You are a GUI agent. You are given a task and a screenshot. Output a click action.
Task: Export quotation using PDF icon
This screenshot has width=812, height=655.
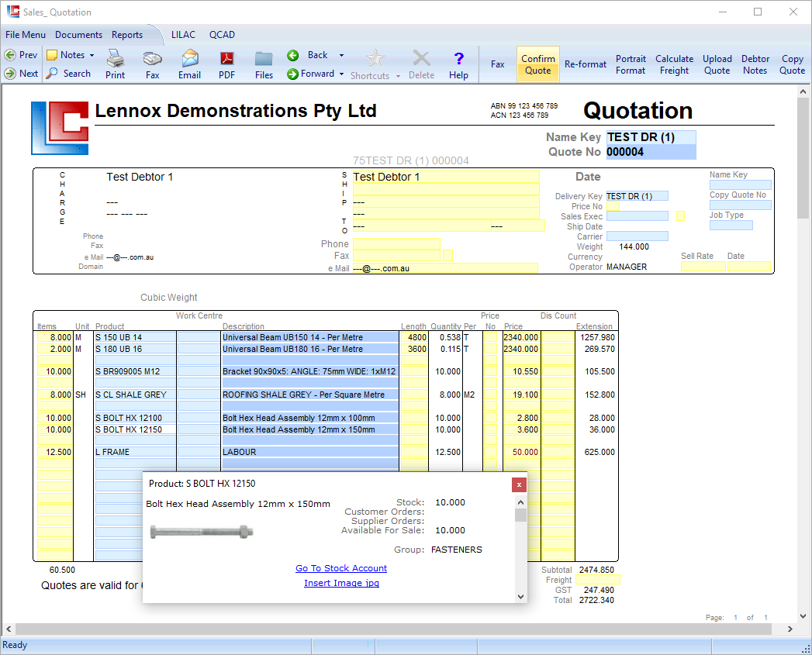(226, 64)
